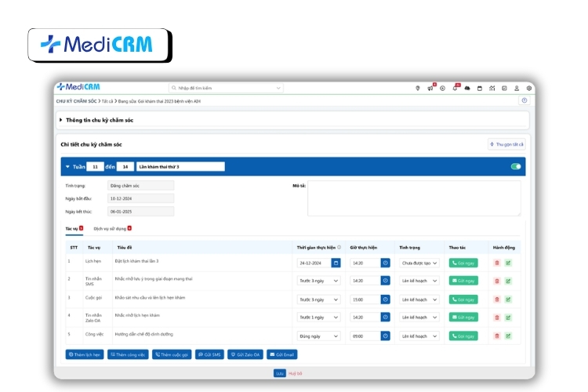This screenshot has height=392, width=588.
Task: Open the chart reports icon in header
Action: coord(492,88)
